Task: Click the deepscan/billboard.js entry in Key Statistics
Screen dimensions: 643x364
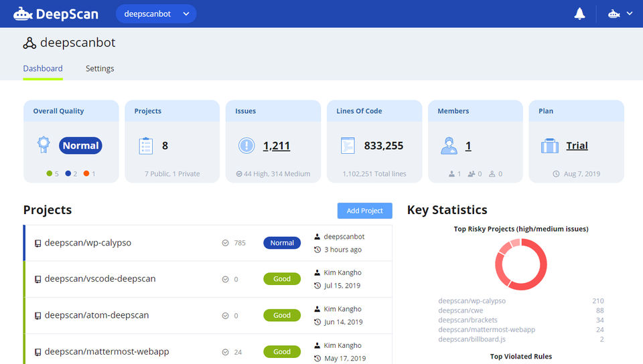Action: (472, 339)
